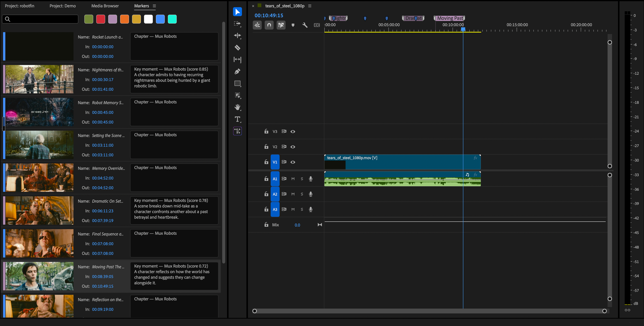Click the marker search field
The image size is (644, 326).
coord(40,19)
